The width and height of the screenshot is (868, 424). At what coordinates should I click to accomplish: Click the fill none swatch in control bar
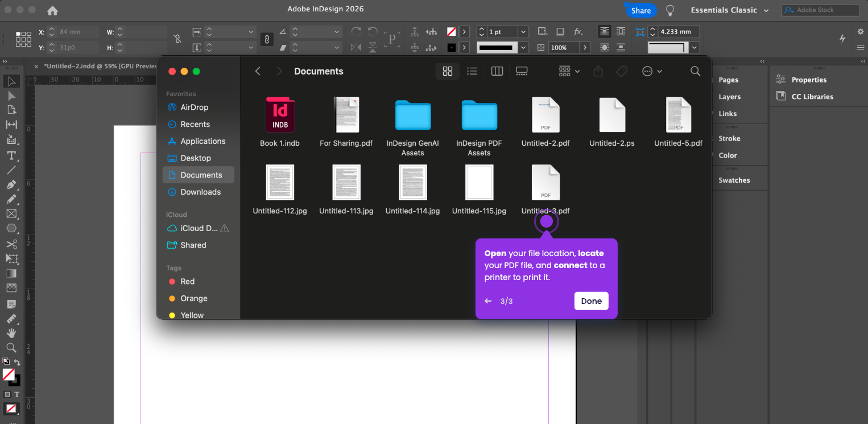point(451,32)
